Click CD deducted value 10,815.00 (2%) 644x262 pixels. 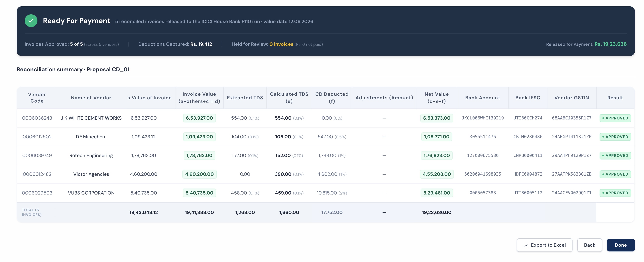pos(332,193)
